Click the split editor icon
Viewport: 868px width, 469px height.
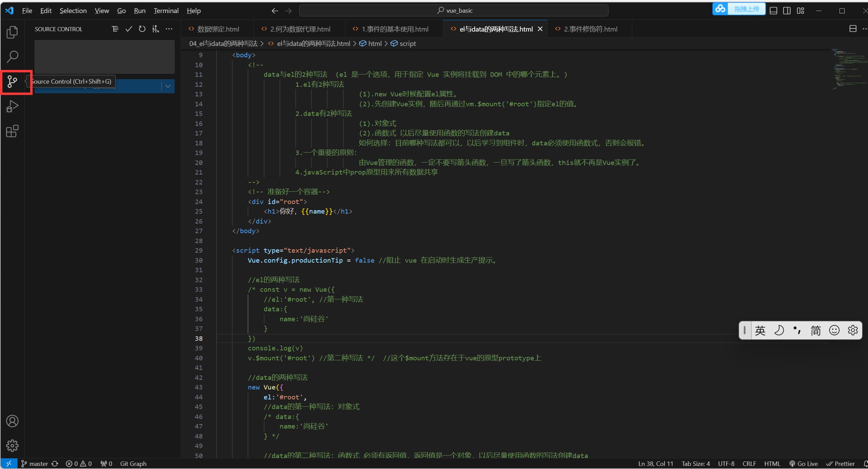pos(853,29)
